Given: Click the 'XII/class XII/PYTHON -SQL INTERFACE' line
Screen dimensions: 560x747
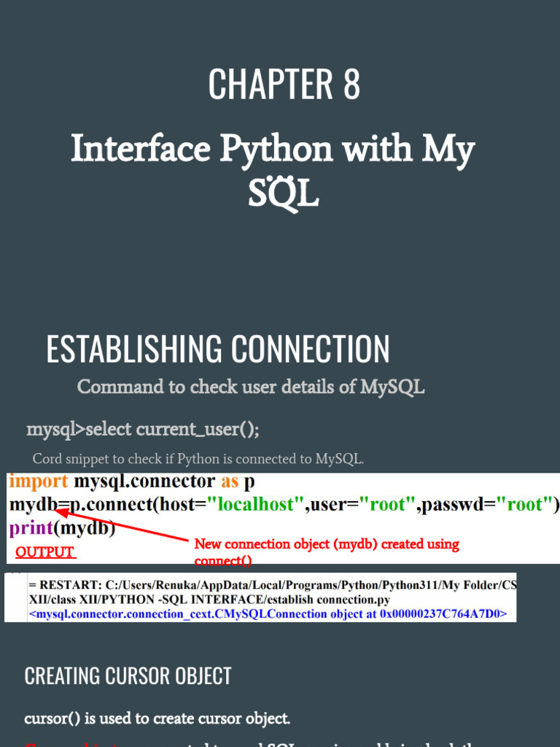Looking at the screenshot, I should coord(209,600).
